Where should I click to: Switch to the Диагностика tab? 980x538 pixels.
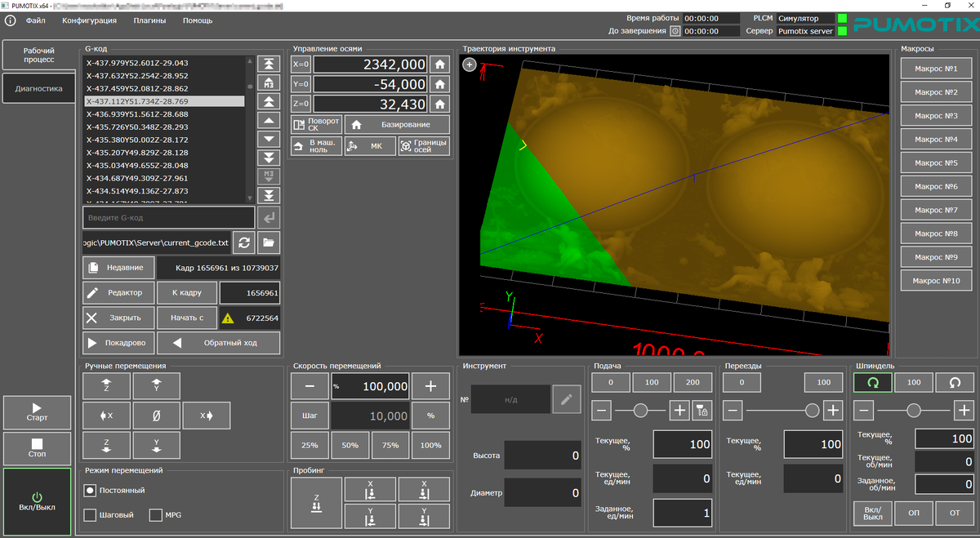[38, 89]
